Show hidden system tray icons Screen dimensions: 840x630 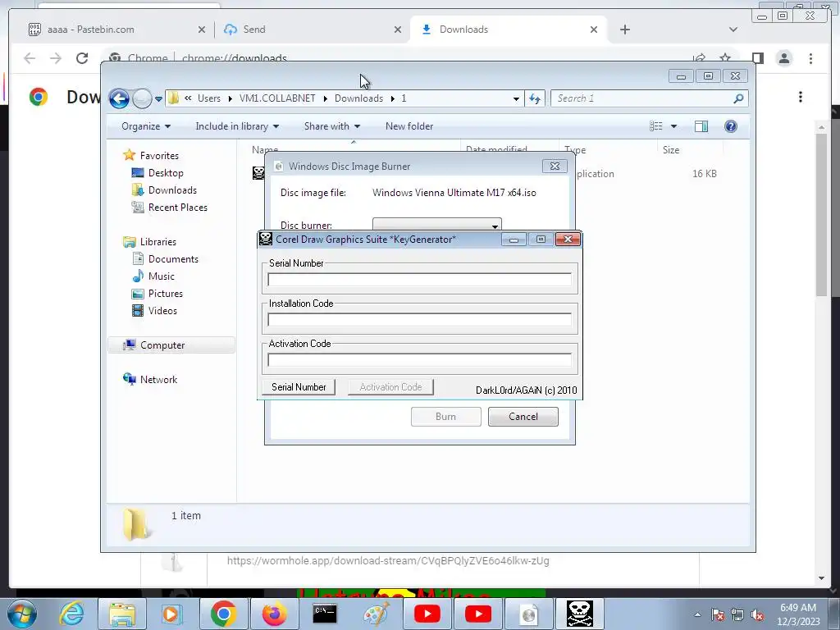tap(697, 615)
